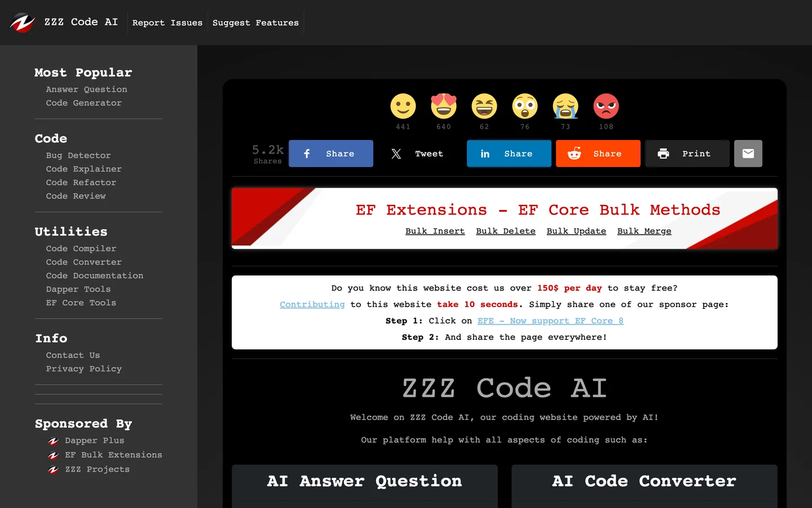The height and width of the screenshot is (508, 812).
Task: Select the crying face reaction emoji
Action: [x=566, y=106]
